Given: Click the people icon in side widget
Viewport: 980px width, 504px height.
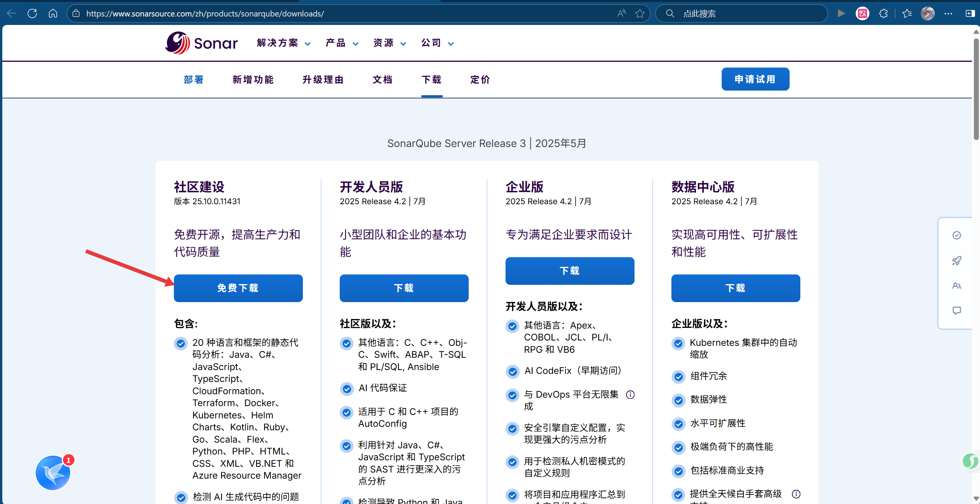Looking at the screenshot, I should click(957, 286).
